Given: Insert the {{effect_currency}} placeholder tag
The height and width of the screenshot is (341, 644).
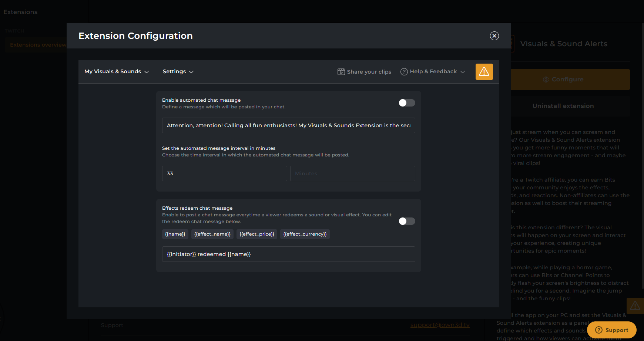Looking at the screenshot, I should [x=305, y=234].
